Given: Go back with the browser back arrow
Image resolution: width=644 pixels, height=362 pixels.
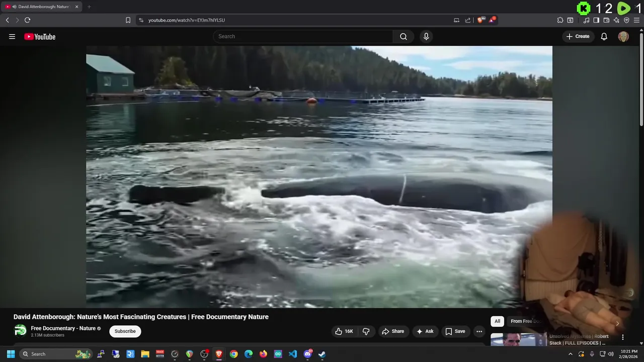Looking at the screenshot, I should tap(7, 20).
